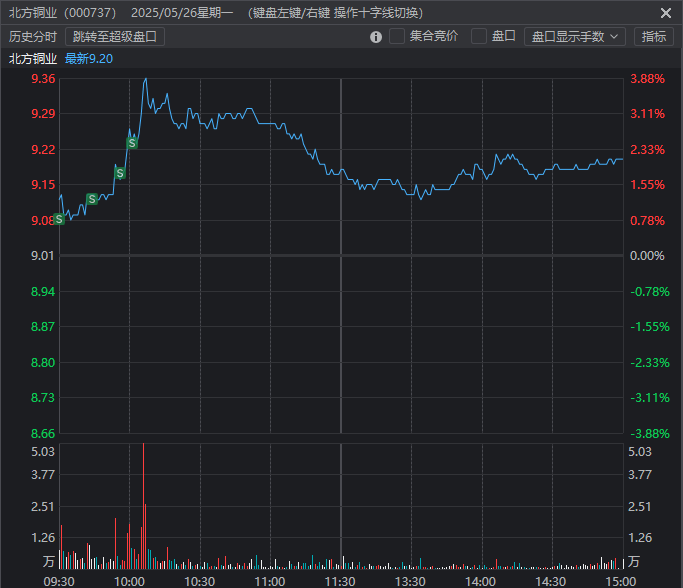
Task: Select the 历史分时 tab label
Action: [33, 37]
